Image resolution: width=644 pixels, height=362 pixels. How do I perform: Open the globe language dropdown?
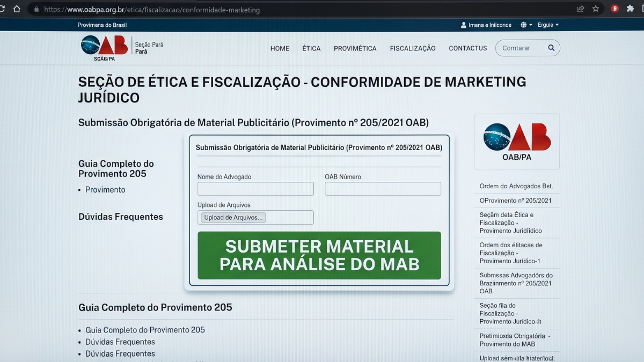[526, 25]
